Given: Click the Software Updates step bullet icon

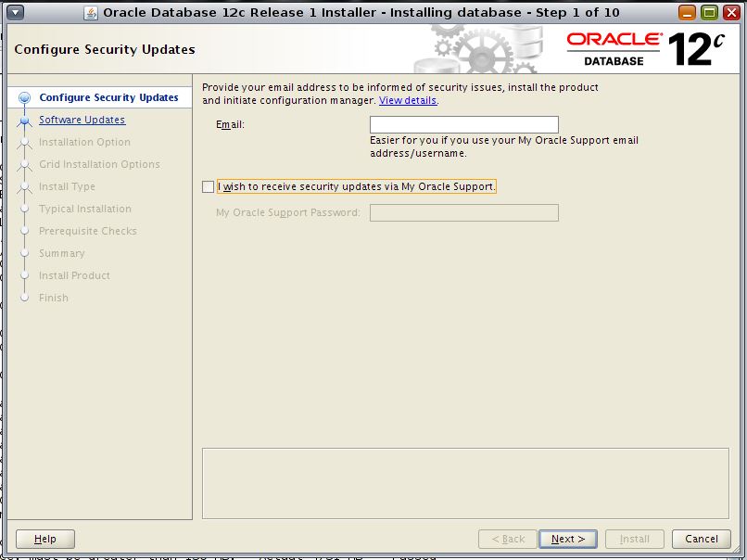Looking at the screenshot, I should point(24,121).
